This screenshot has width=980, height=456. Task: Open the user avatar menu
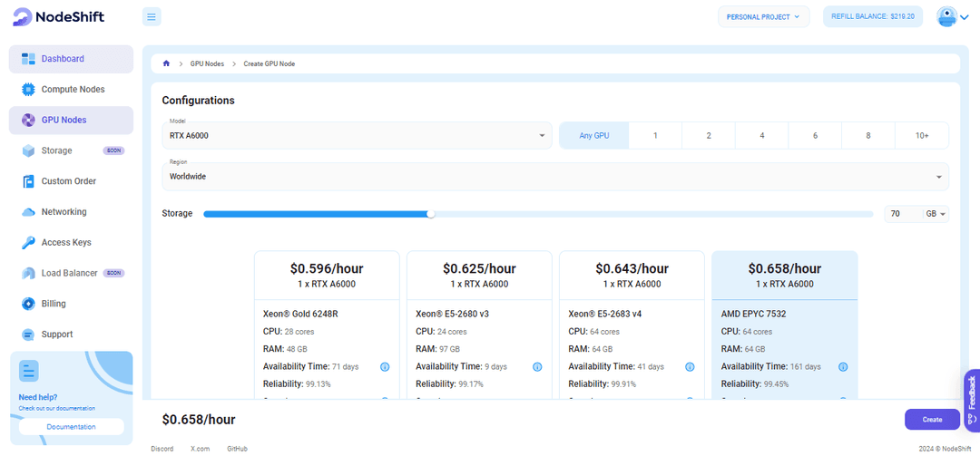[x=946, y=17]
